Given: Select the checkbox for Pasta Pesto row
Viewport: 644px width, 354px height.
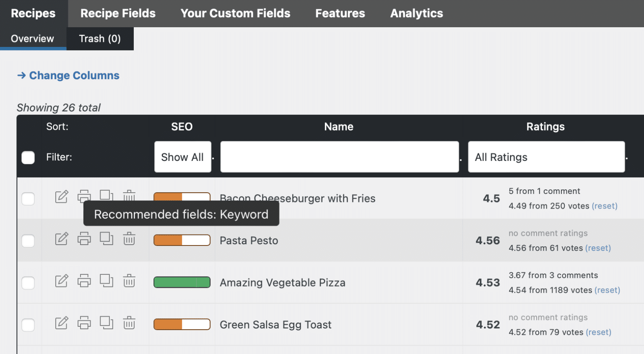Looking at the screenshot, I should click(28, 240).
